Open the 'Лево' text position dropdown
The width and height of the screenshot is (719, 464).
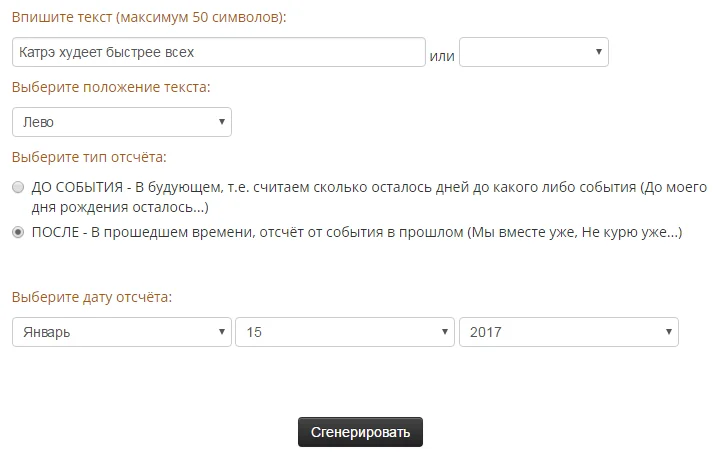(121, 122)
